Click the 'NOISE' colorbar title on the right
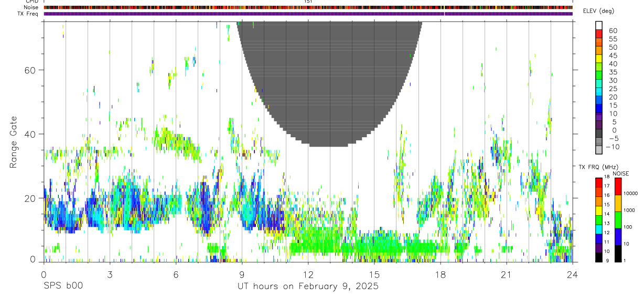This screenshot has width=644, height=297. (620, 173)
